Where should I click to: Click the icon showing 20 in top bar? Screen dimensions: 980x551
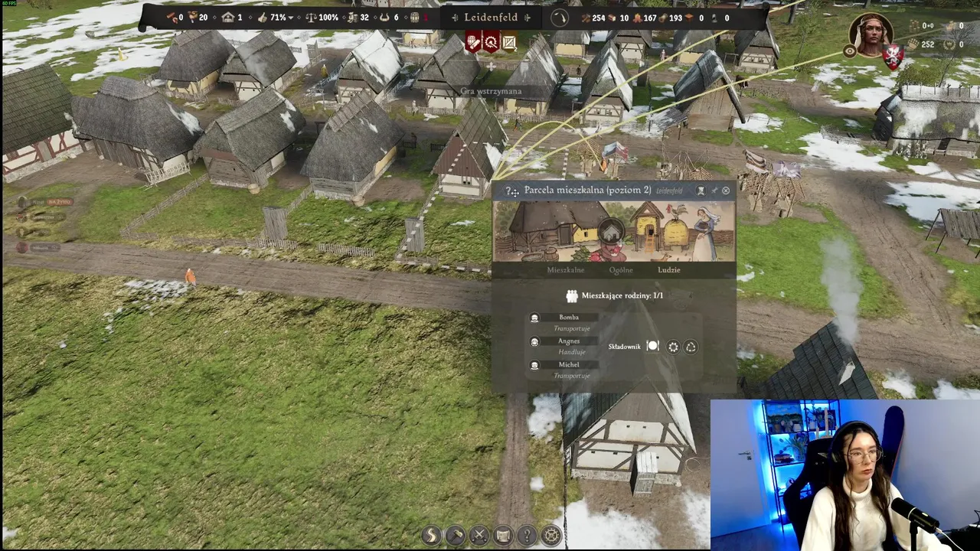coord(192,18)
